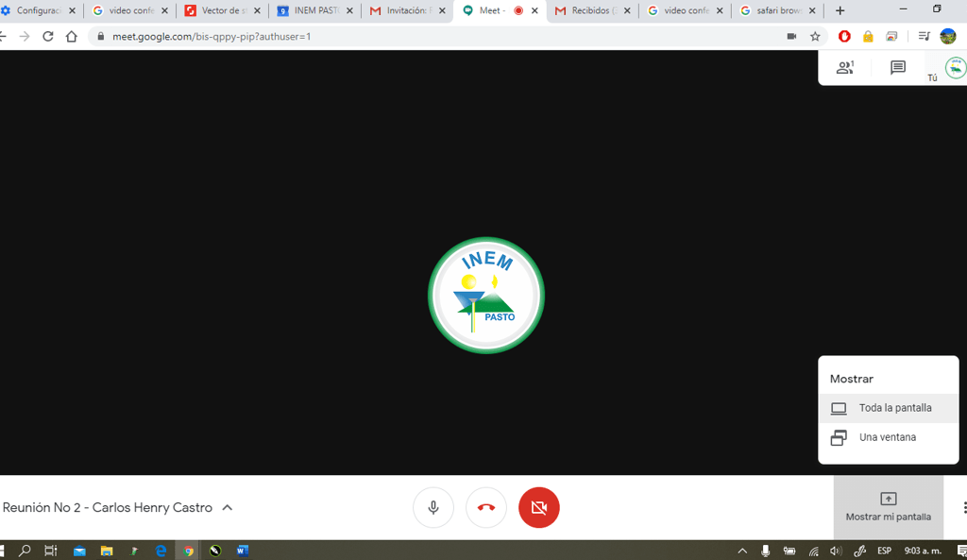Reload the Meet page
Viewport: 967px width, 560px height.
coord(48,37)
